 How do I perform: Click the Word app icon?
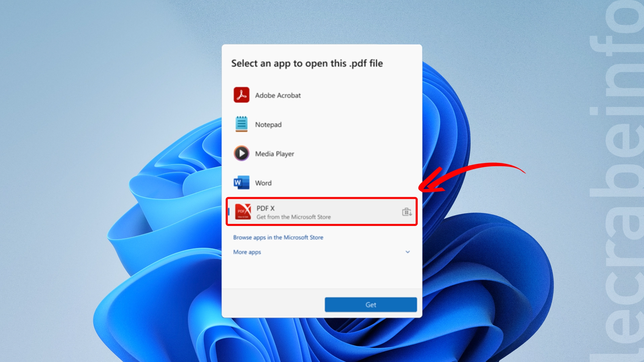(241, 183)
